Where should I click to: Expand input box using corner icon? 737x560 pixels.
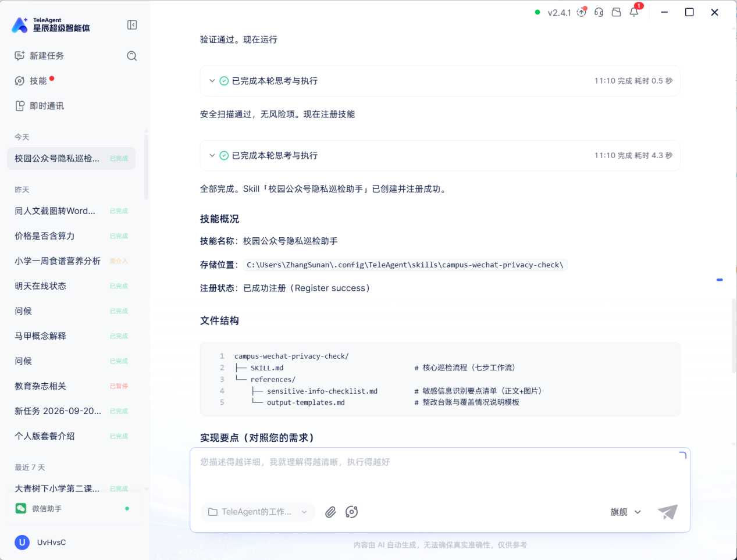pyautogui.click(x=683, y=455)
